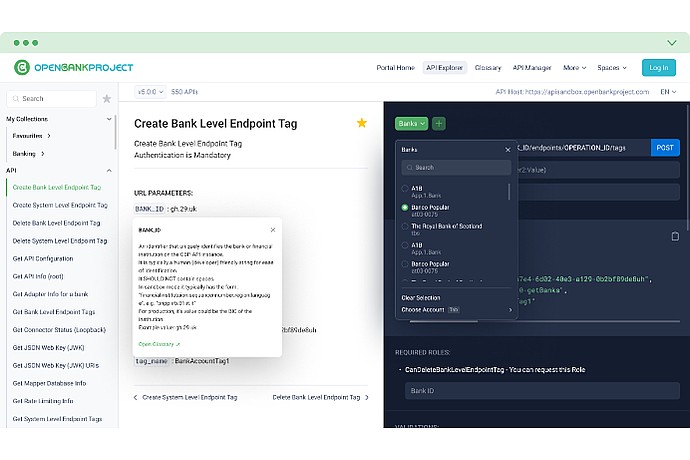The image size is (690, 460).
Task: Open the EN language dropdown
Action: point(668,92)
